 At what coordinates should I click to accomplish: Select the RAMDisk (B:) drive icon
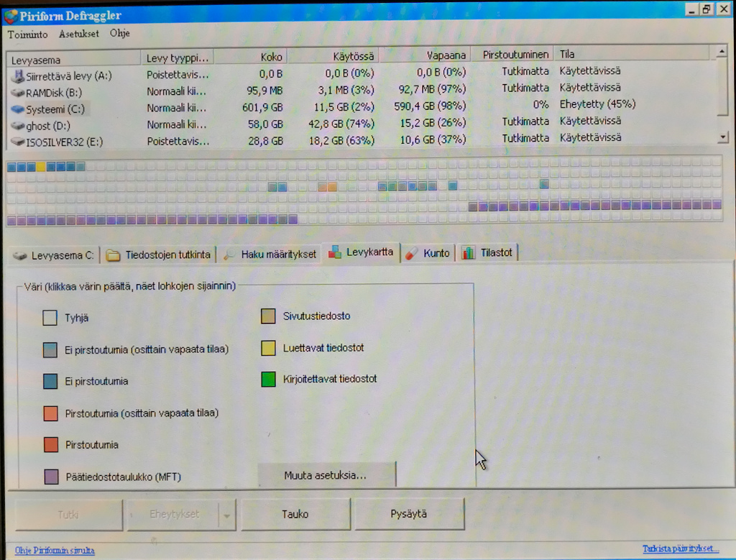18,93
